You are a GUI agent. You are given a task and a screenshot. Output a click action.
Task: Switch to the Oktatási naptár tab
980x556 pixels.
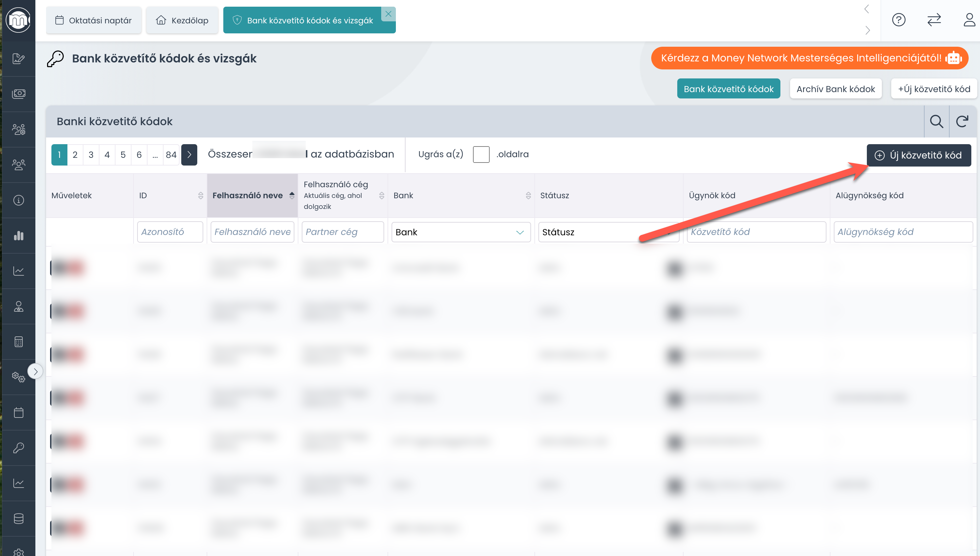click(x=93, y=20)
